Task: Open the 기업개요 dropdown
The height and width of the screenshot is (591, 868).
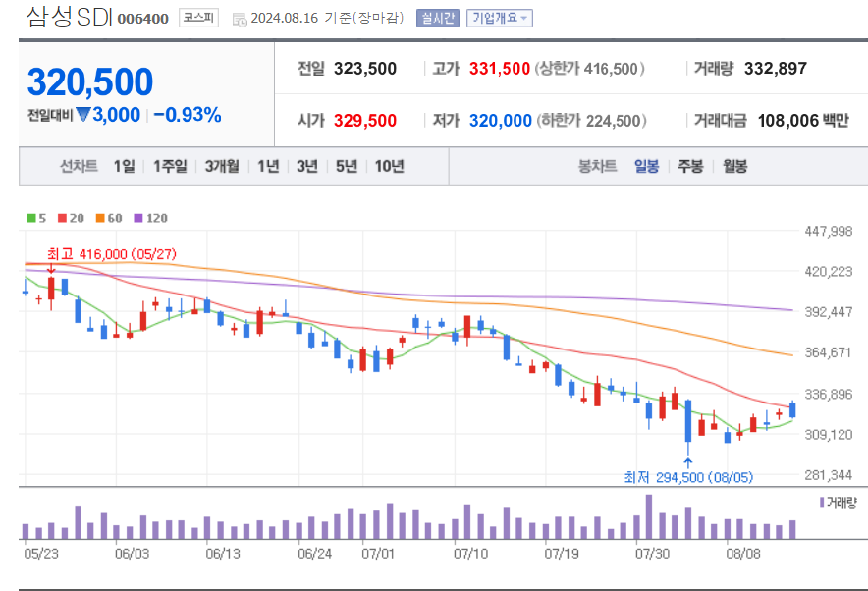Action: pos(500,19)
